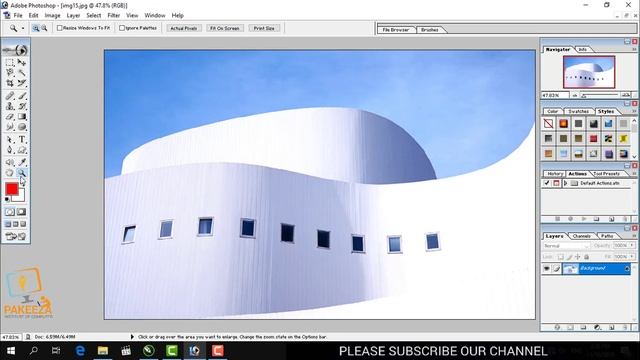Select Full Screen mode without menu bar
The width and height of the screenshot is (640, 360).
click(x=23, y=224)
